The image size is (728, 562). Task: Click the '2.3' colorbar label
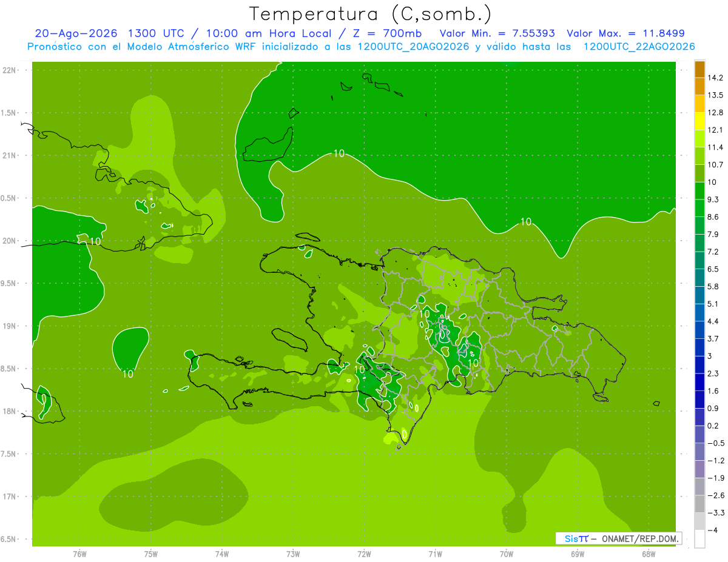pos(713,373)
